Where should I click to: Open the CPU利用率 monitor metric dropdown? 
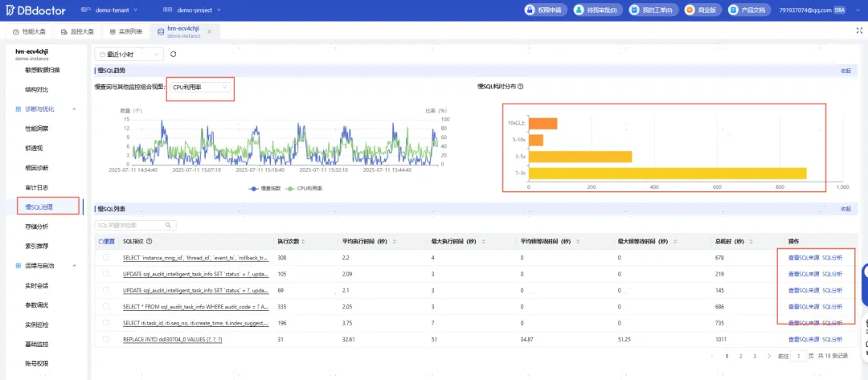[200, 87]
